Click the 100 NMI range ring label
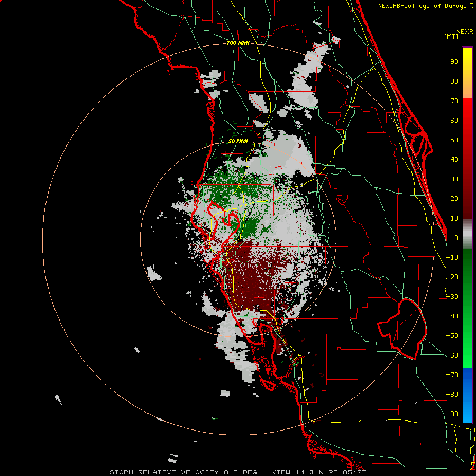This screenshot has height=476, width=476. (x=237, y=43)
